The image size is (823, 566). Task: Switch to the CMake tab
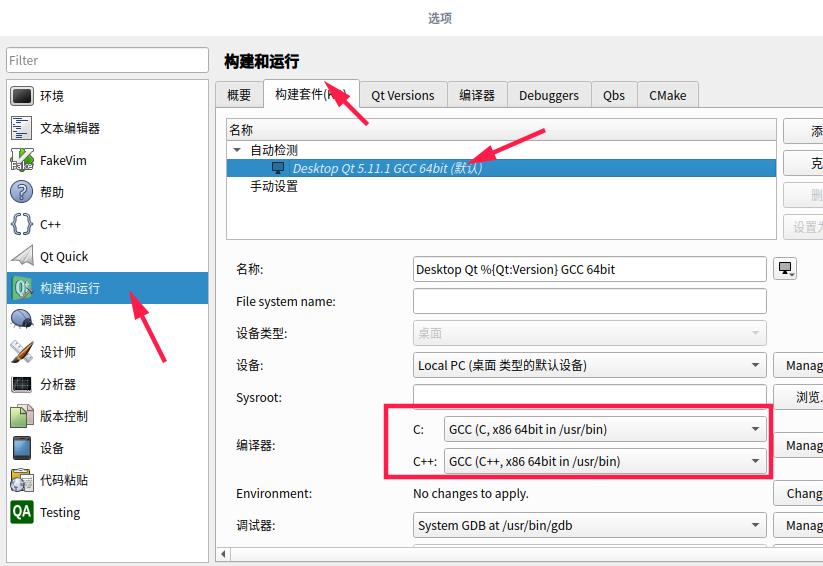pyautogui.click(x=668, y=95)
